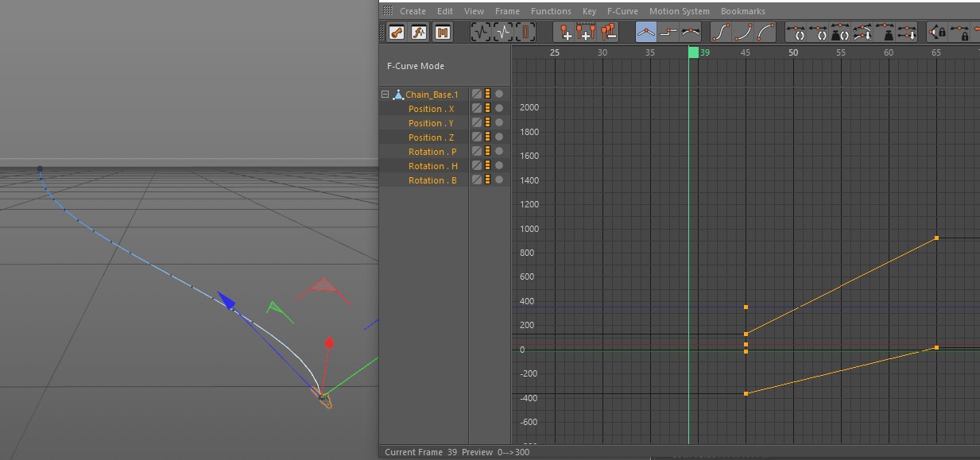Screen dimensions: 980x460
Task: Open the F-Curve menu
Action: point(622,11)
